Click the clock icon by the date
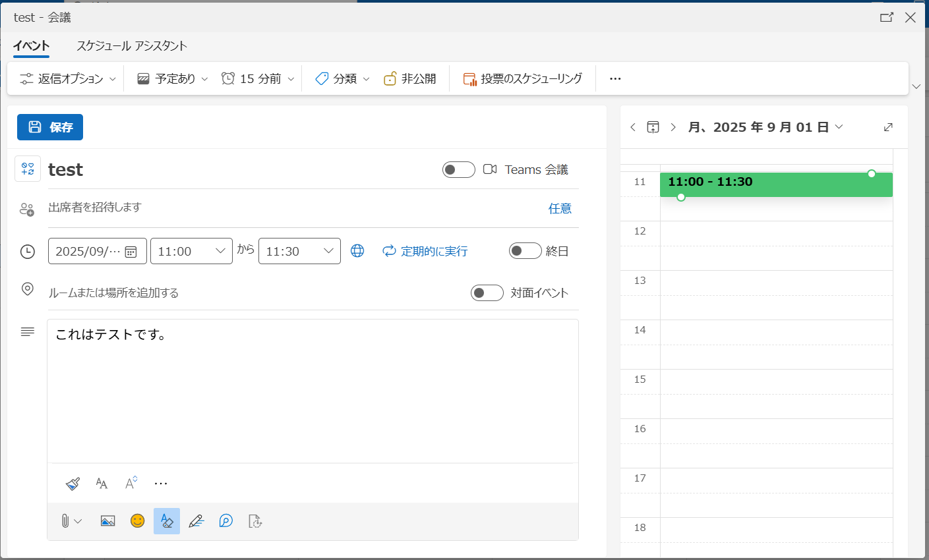This screenshot has width=929, height=560. point(28,252)
